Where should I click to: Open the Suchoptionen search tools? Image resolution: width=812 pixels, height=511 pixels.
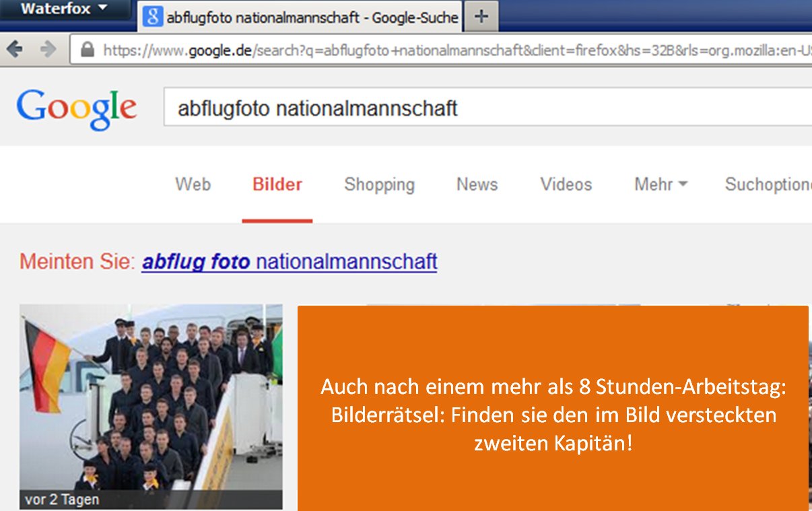[x=768, y=184]
